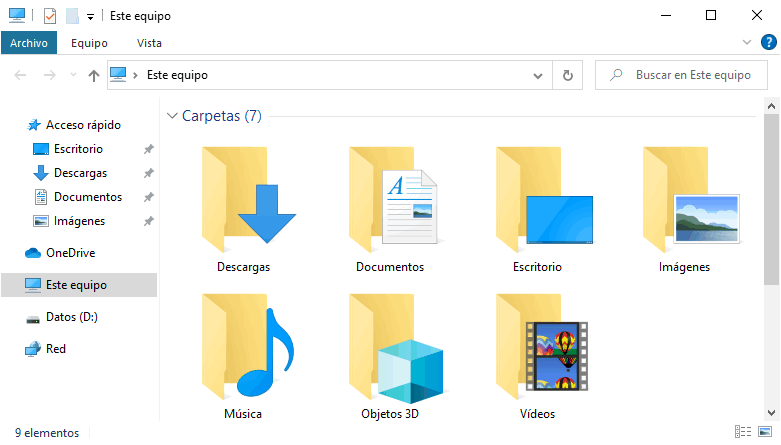Click the 'Documentos' label under the folder
Screen dimensions: 781x445
[x=390, y=267]
